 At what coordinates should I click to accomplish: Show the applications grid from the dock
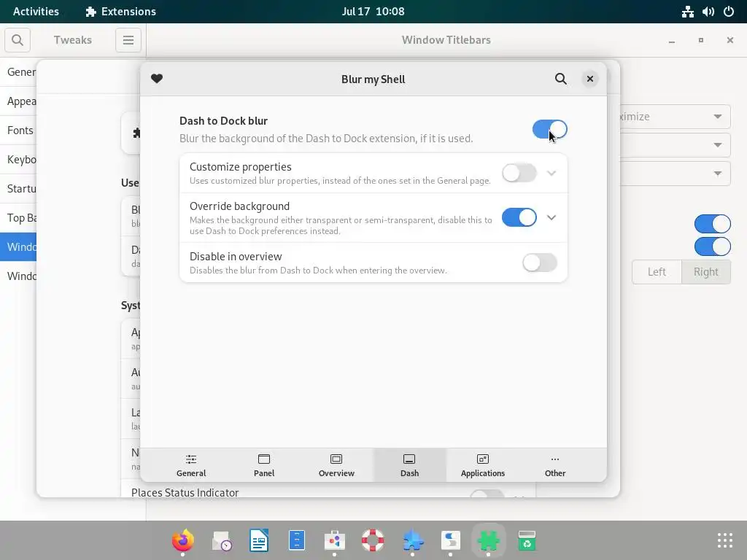[x=724, y=540]
